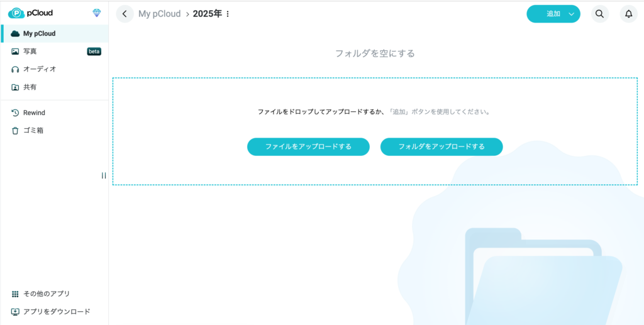Click the premium diamond icon
This screenshot has height=325, width=644.
tap(97, 13)
